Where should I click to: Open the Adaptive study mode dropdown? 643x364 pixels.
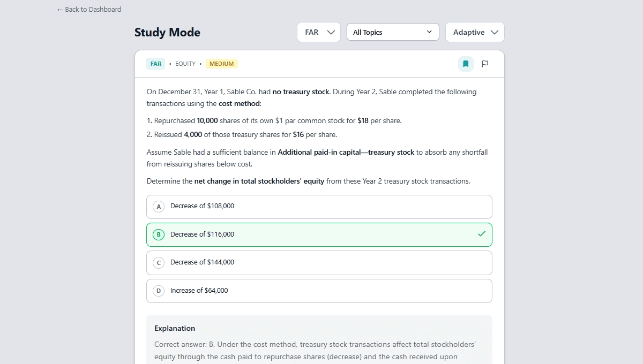[475, 32]
